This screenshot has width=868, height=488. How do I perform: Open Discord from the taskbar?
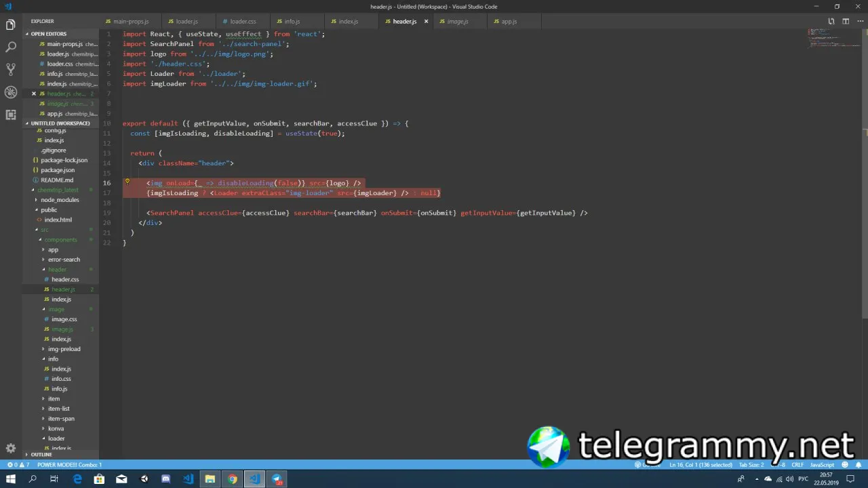[166, 479]
